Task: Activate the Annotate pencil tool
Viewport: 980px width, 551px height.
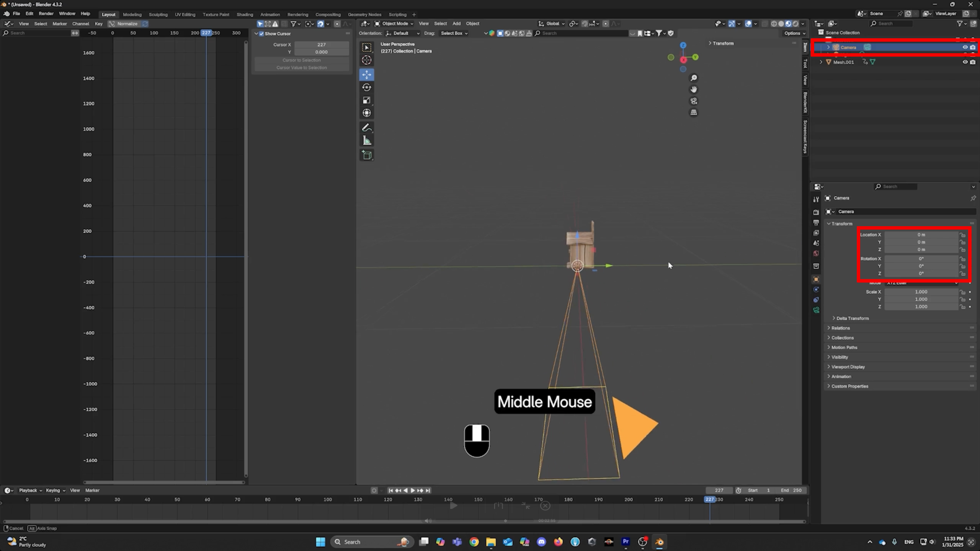Action: coord(366,128)
